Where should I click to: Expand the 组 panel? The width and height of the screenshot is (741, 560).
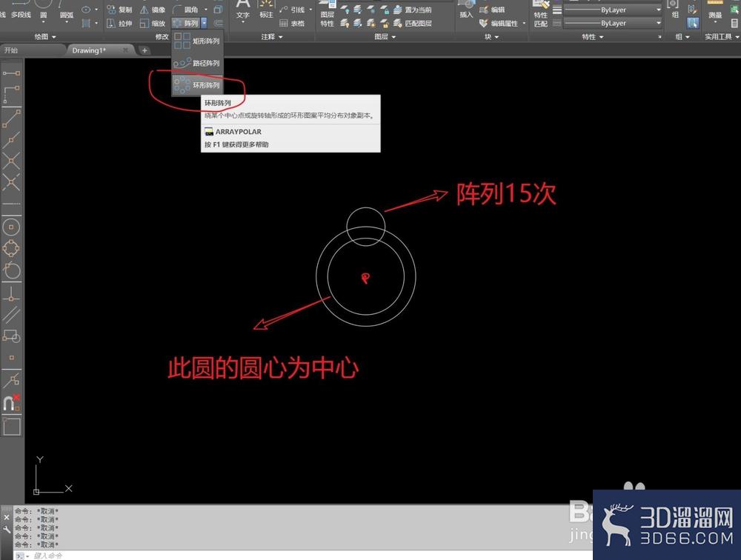[x=682, y=36]
